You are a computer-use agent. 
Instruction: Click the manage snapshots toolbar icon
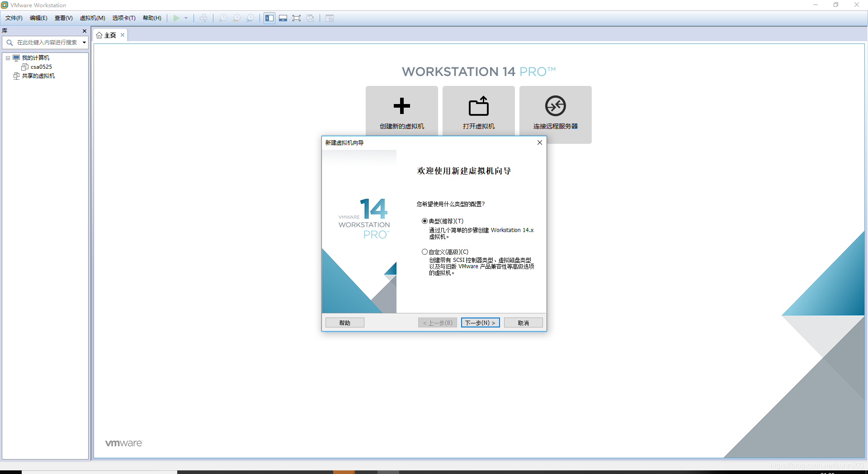pos(250,18)
